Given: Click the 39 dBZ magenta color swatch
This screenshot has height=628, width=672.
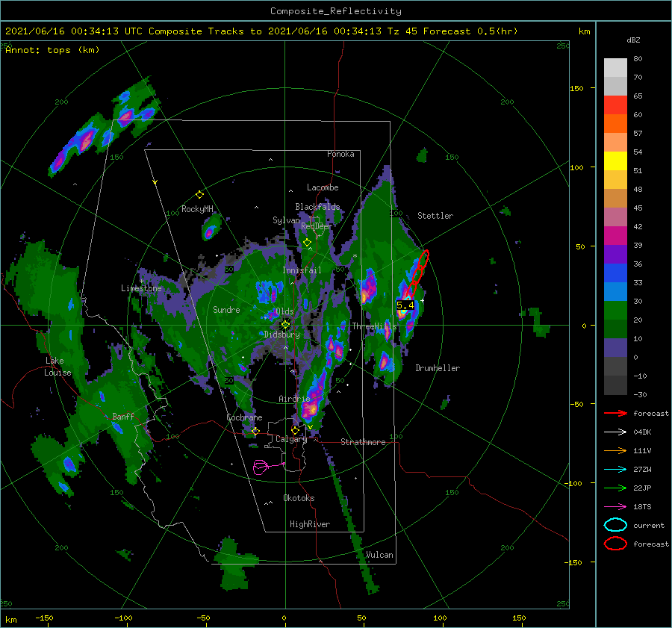Looking at the screenshot, I should 615,235.
